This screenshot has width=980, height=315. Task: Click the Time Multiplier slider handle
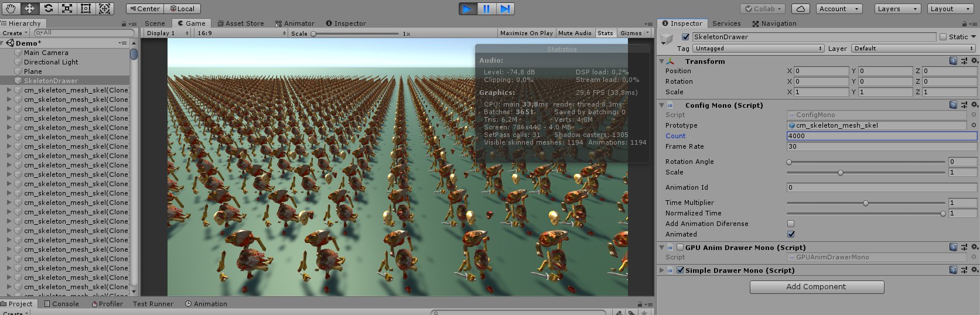coord(865,203)
